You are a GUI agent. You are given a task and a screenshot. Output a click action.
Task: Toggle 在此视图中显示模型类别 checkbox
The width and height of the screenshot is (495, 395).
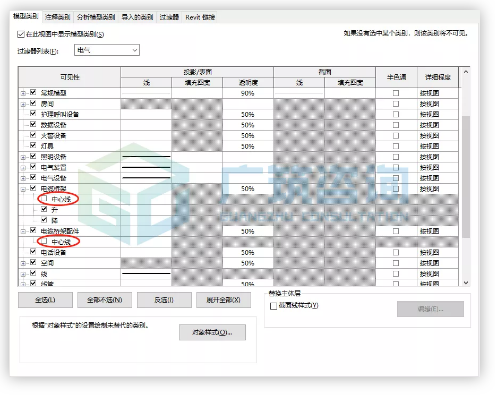(21, 34)
